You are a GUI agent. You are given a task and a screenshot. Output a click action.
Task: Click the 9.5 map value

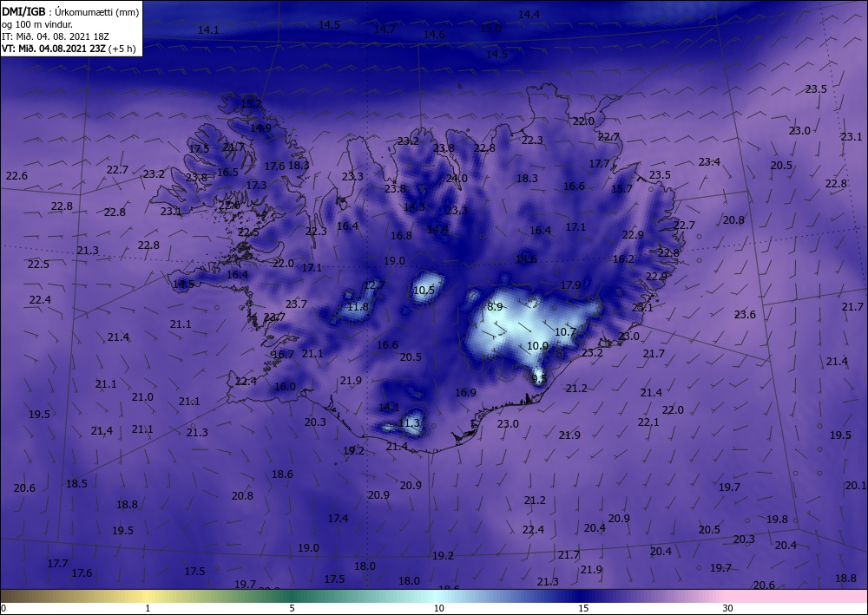(x=539, y=379)
